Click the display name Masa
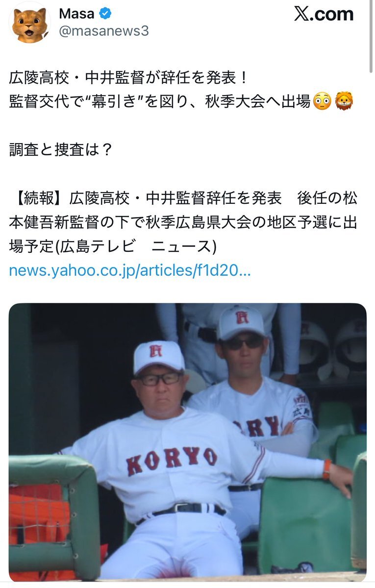Image resolution: width=375 pixels, height=588 pixels. click(x=76, y=14)
